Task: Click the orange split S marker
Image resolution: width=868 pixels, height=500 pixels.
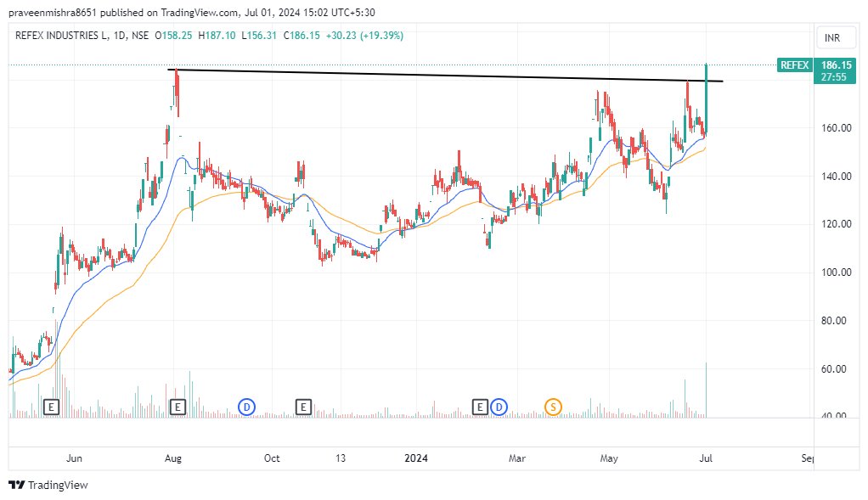Action: 553,407
